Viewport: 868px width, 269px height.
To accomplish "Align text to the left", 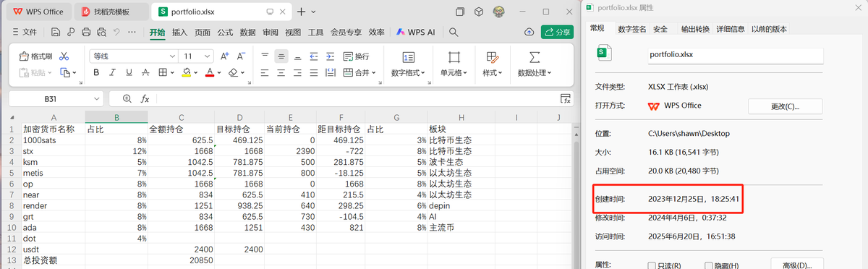I will pyautogui.click(x=265, y=72).
